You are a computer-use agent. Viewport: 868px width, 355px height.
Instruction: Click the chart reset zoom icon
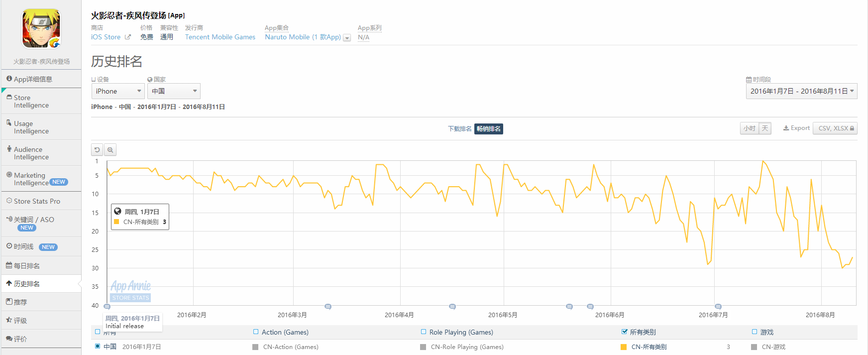click(97, 150)
